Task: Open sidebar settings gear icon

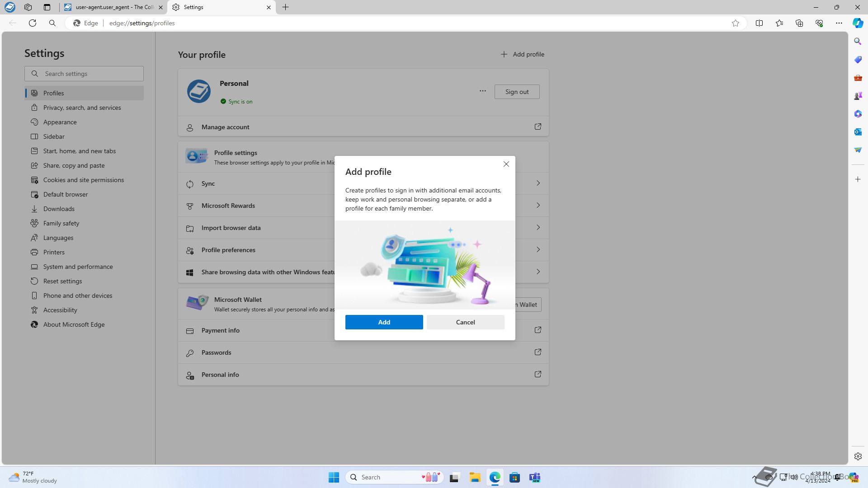Action: 858,456
